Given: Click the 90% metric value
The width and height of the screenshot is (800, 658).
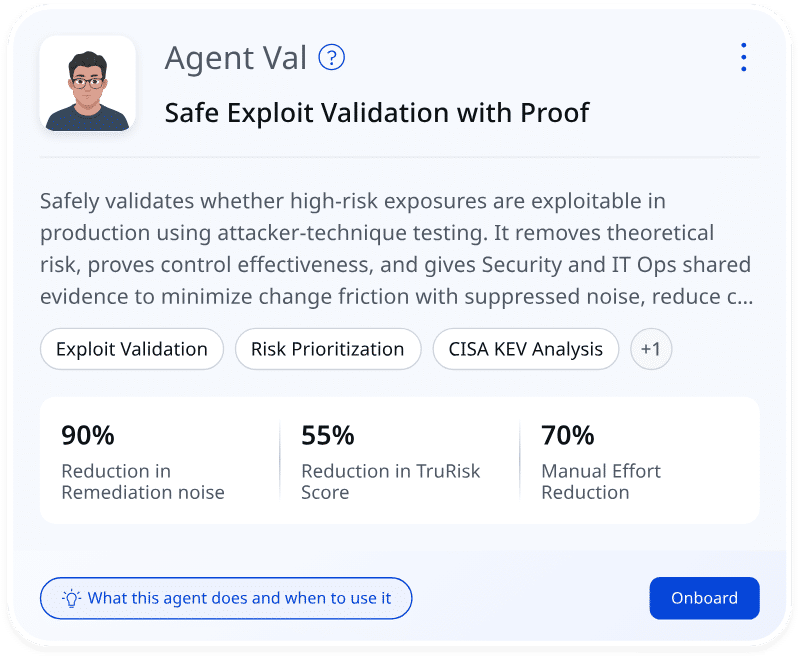Looking at the screenshot, I should (88, 435).
